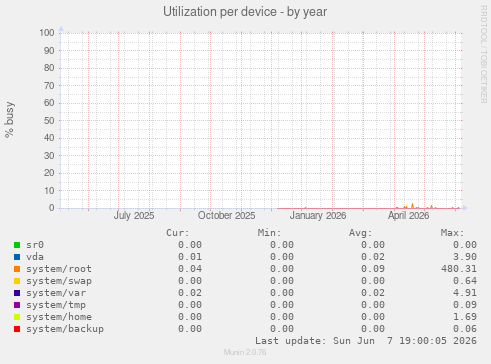
Task: Click the system/root average value 0.09
Action: pyautogui.click(x=373, y=269)
